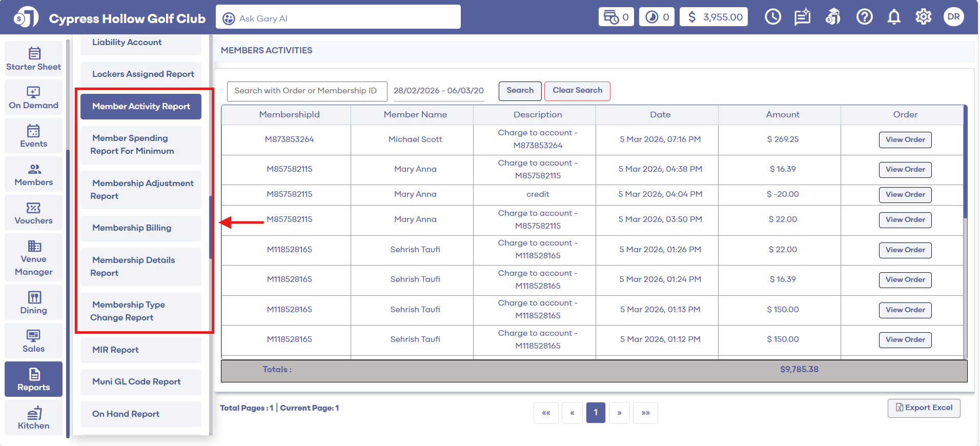This screenshot has height=446, width=980.
Task: Open the notes with sparkle icon
Action: (802, 17)
